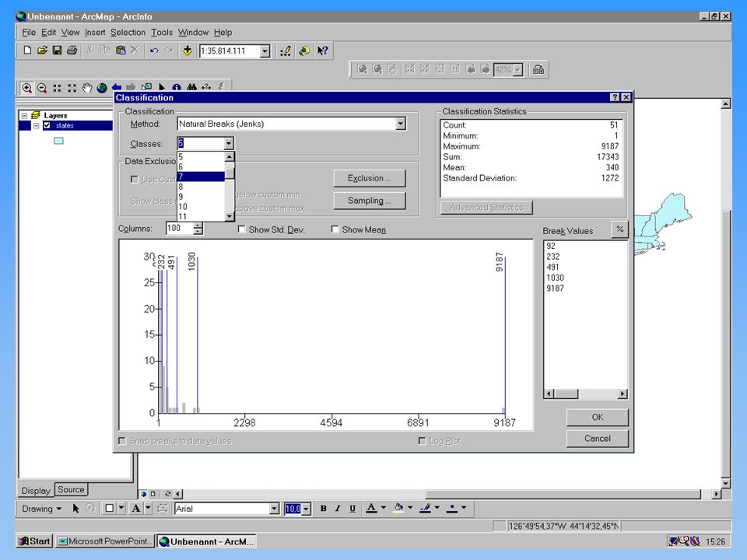The width and height of the screenshot is (747, 560).
Task: Open the Insert menu
Action: point(95,33)
